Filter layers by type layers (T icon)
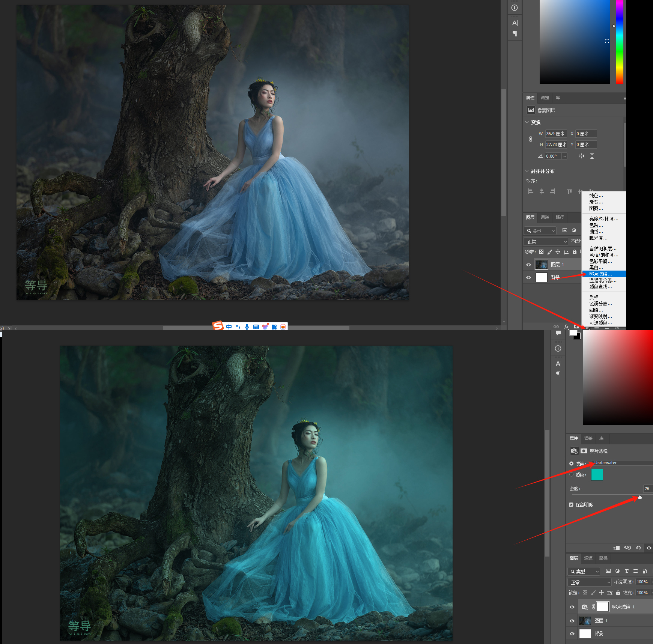This screenshot has width=653, height=644. pos(626,571)
